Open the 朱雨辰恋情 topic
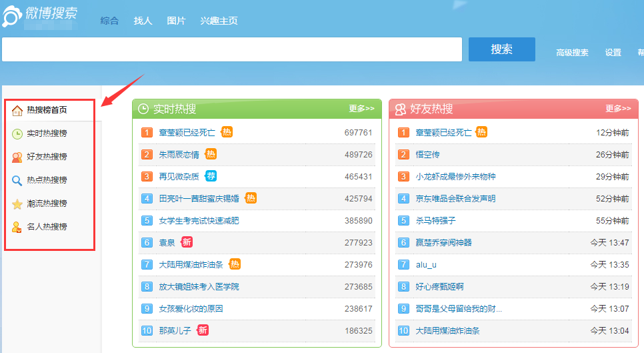This screenshot has height=353, width=644. (x=179, y=155)
